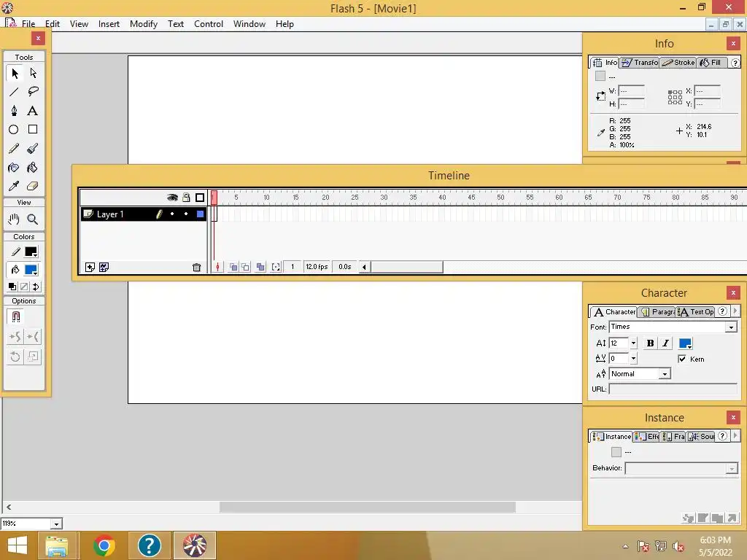747x560 pixels.
Task: Click the Straighten option button
Action: tap(33, 337)
